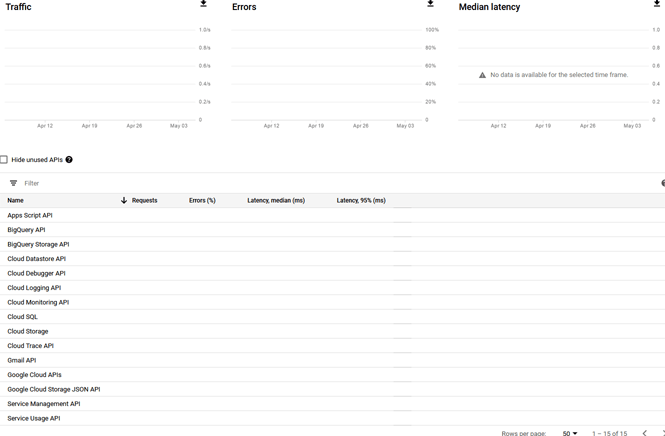
Task: Click the Requests sort arrow icon
Action: coord(124,200)
